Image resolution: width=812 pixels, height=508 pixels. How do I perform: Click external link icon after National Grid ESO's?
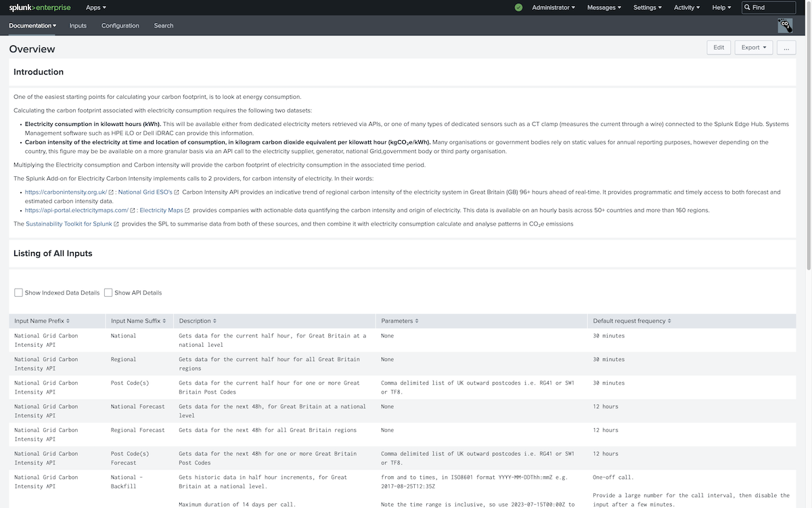(177, 192)
